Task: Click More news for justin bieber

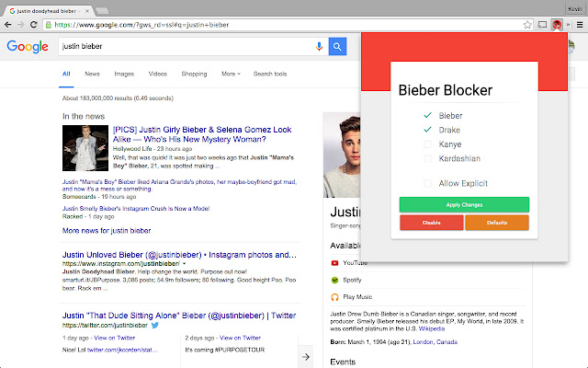Action: click(107, 231)
